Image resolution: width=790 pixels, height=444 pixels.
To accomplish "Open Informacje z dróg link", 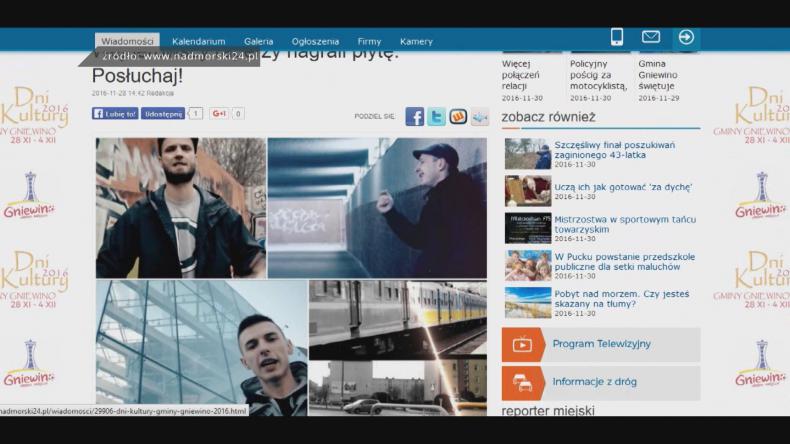I will (595, 382).
